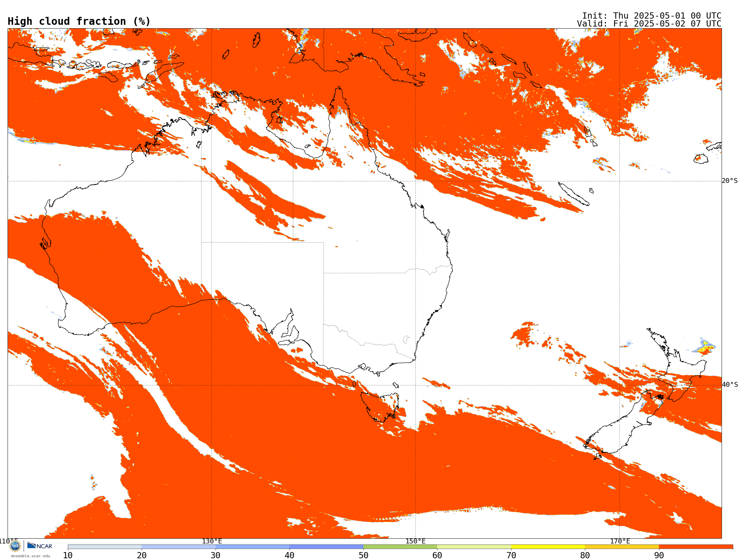Viewport: 744px width, 560px height.
Task: Click the NCAR logo
Action: click(40, 546)
